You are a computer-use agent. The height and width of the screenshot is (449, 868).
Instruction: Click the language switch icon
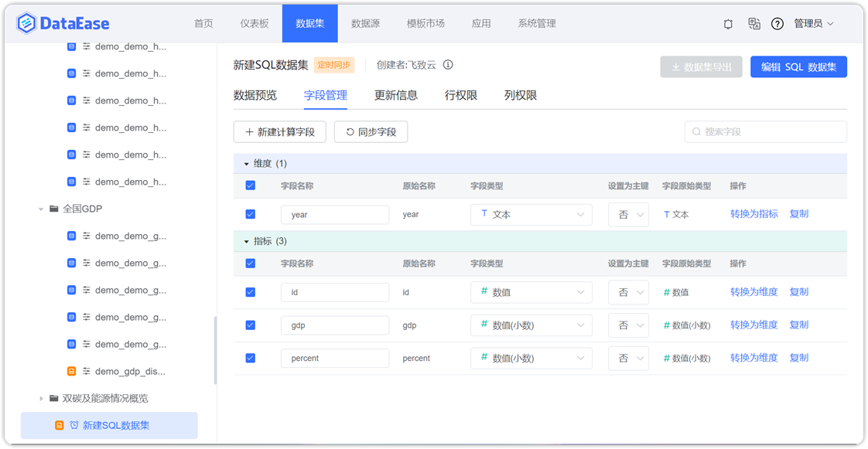coord(754,24)
